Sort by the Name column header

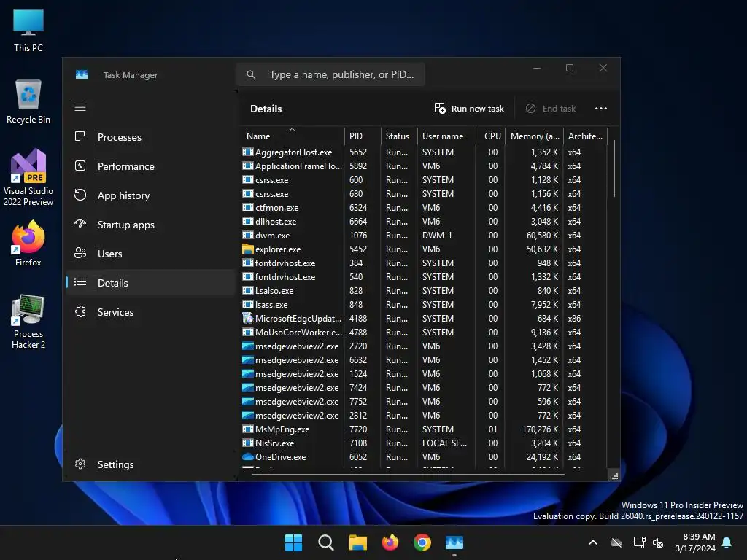[292, 136]
